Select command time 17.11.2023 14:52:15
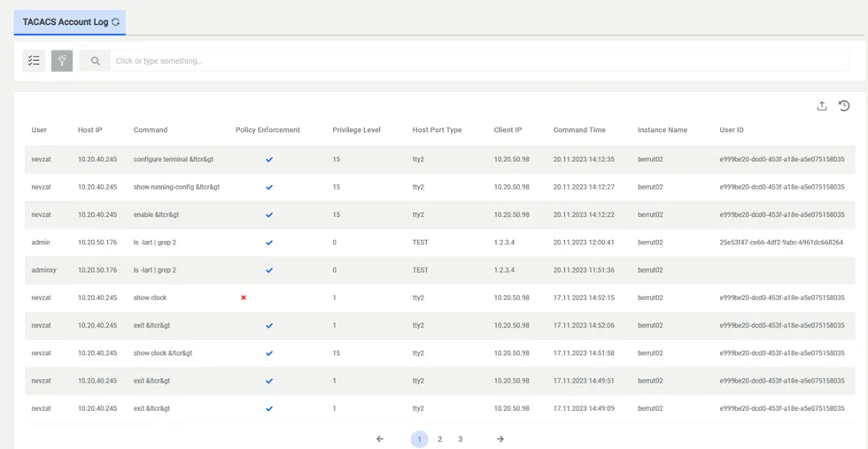 click(x=584, y=298)
